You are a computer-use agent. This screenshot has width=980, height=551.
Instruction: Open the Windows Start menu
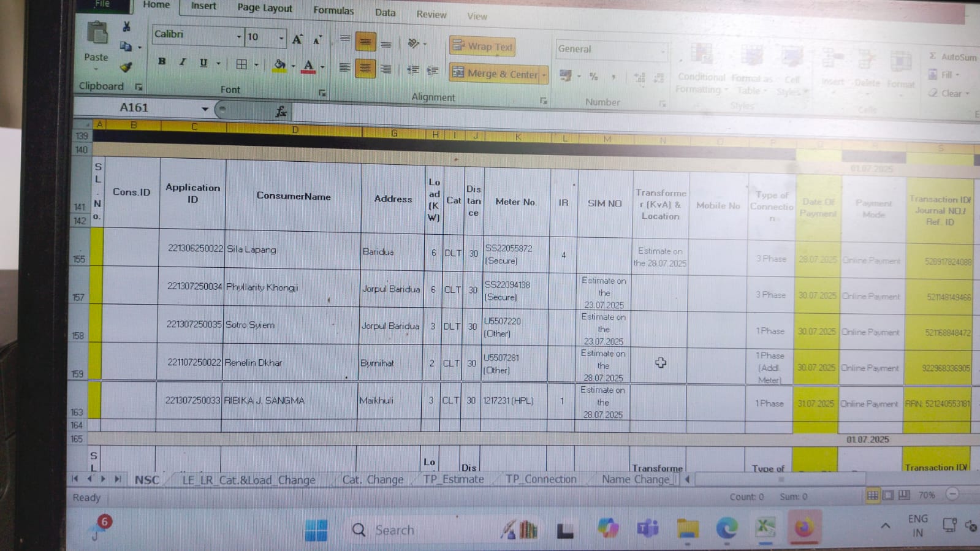(316, 530)
